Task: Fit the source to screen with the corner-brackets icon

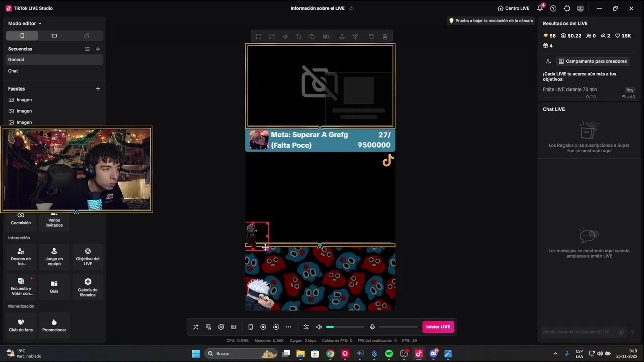Action: [x=258, y=37]
